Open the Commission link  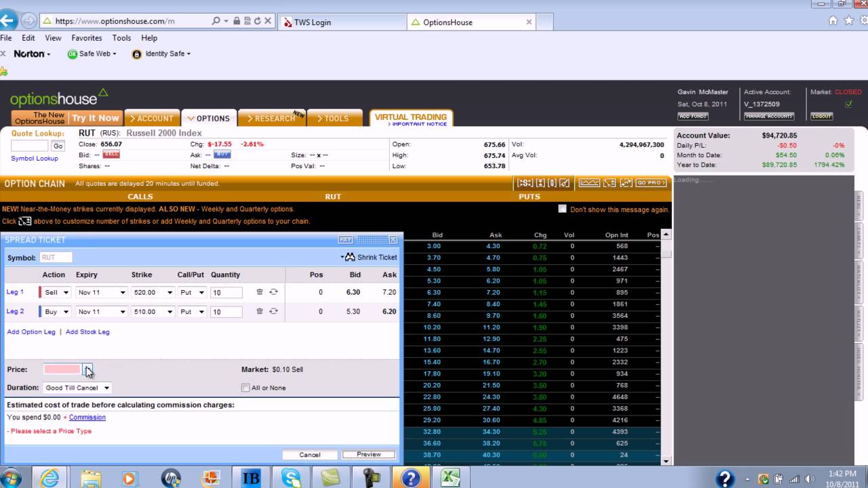click(87, 417)
